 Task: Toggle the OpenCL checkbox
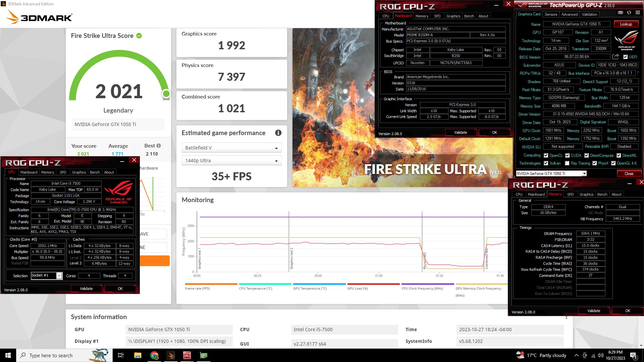coord(546,156)
